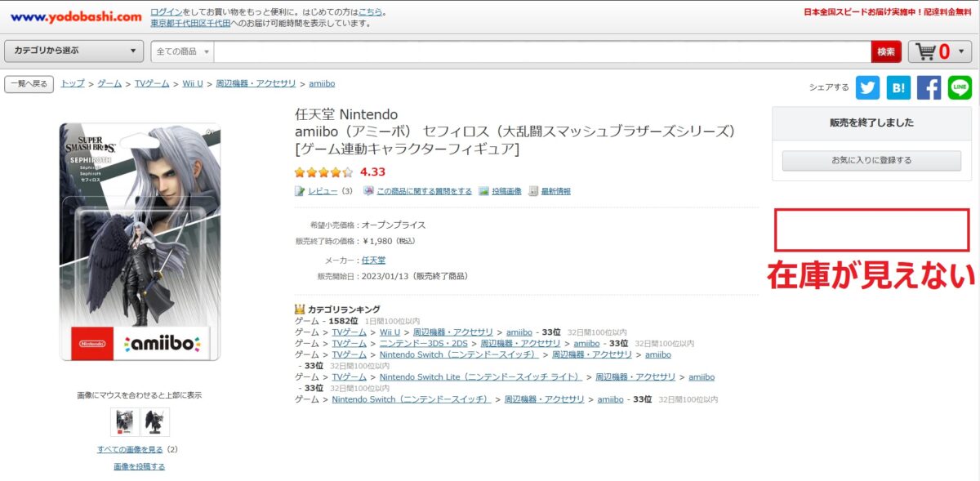Viewport: 980px width, 481px height.
Task: Click the [ゲーム連動キャラクターフィギュア] title text
Action: tap(407, 149)
